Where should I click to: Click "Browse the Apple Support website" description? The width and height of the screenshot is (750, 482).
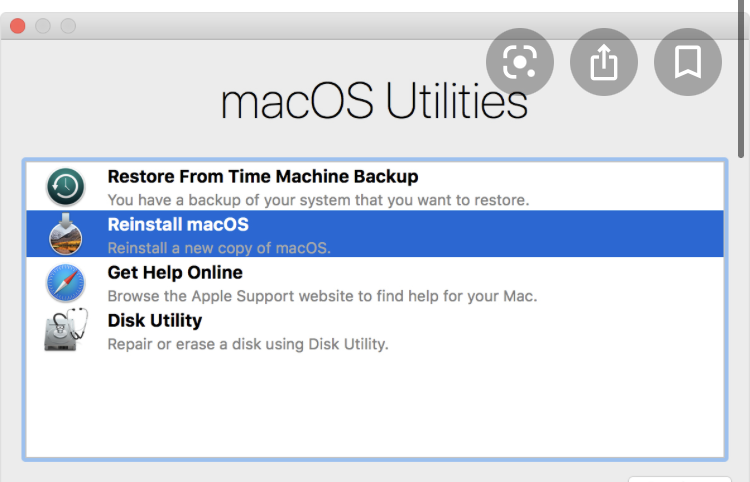(x=322, y=296)
